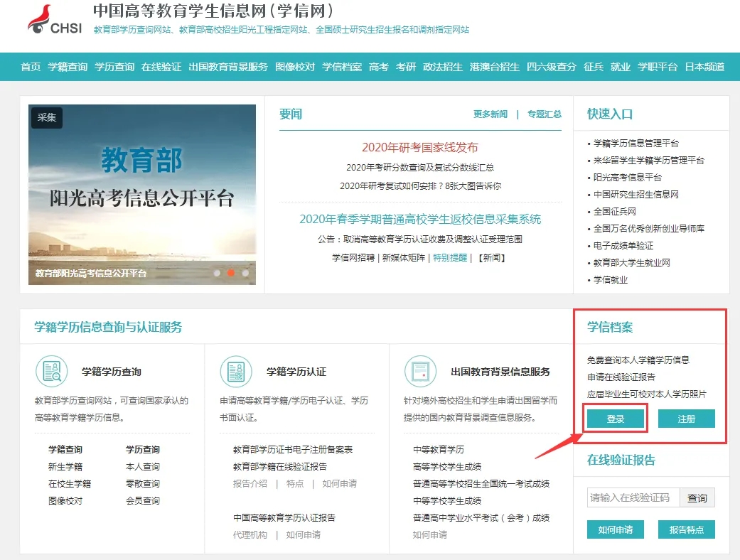
Task: Click the 登录 button under 学信档案
Action: [616, 419]
